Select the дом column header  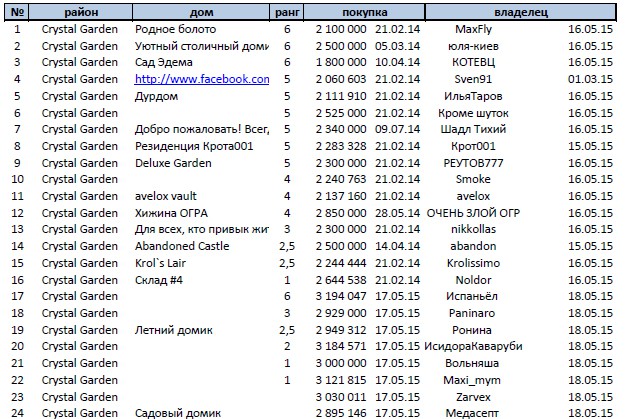point(201,12)
